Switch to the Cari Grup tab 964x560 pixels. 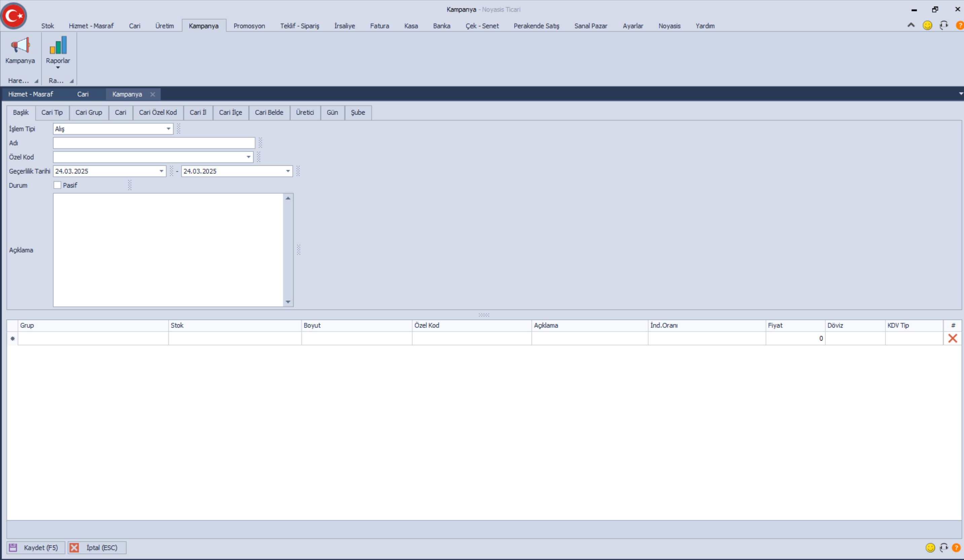89,113
